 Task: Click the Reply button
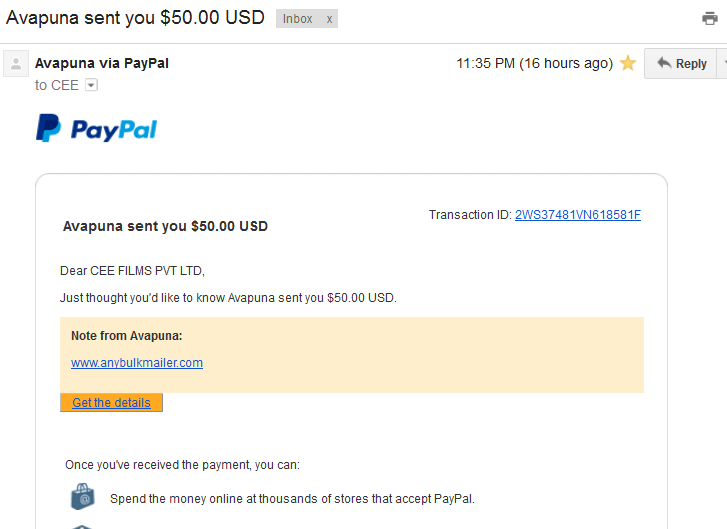click(681, 64)
